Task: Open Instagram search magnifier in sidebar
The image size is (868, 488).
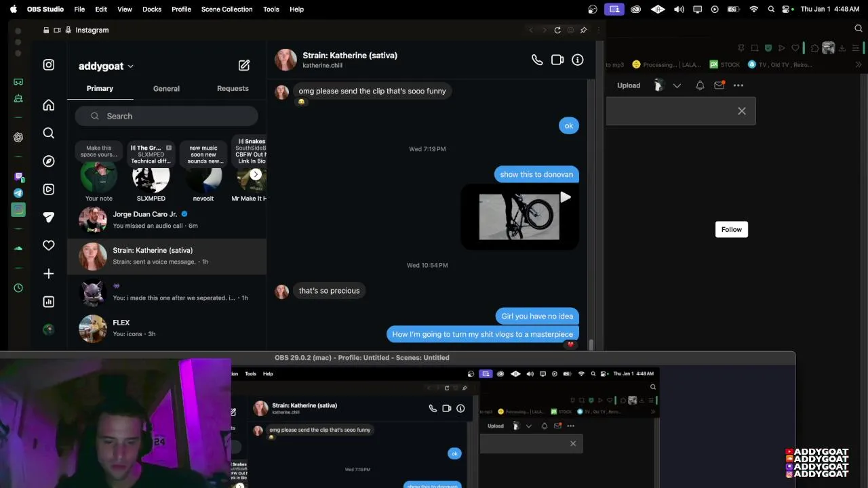Action: 49,133
